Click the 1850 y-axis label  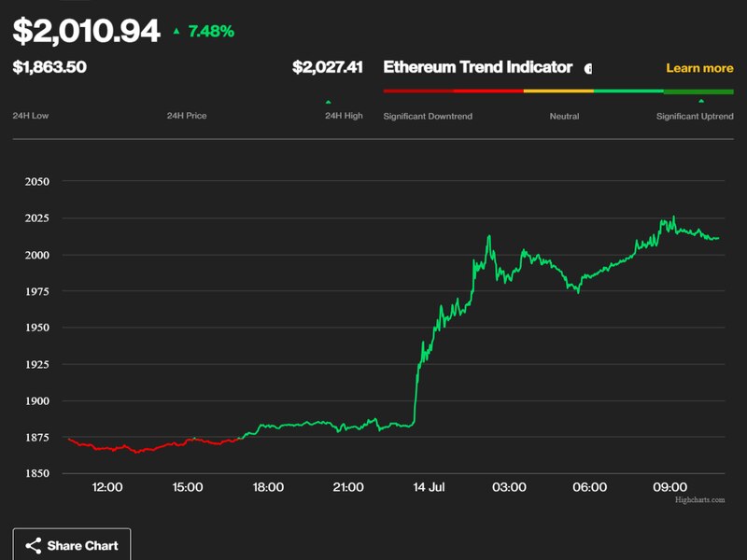pyautogui.click(x=37, y=473)
